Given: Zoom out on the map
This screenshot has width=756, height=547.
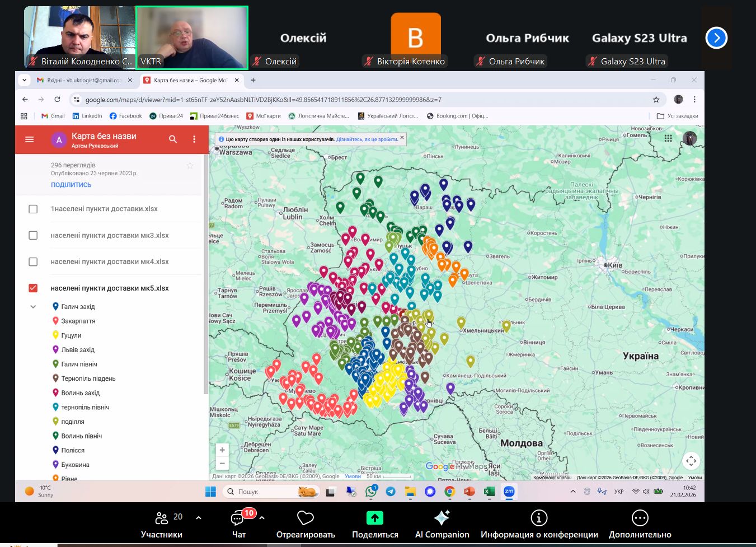Looking at the screenshot, I should point(222,464).
